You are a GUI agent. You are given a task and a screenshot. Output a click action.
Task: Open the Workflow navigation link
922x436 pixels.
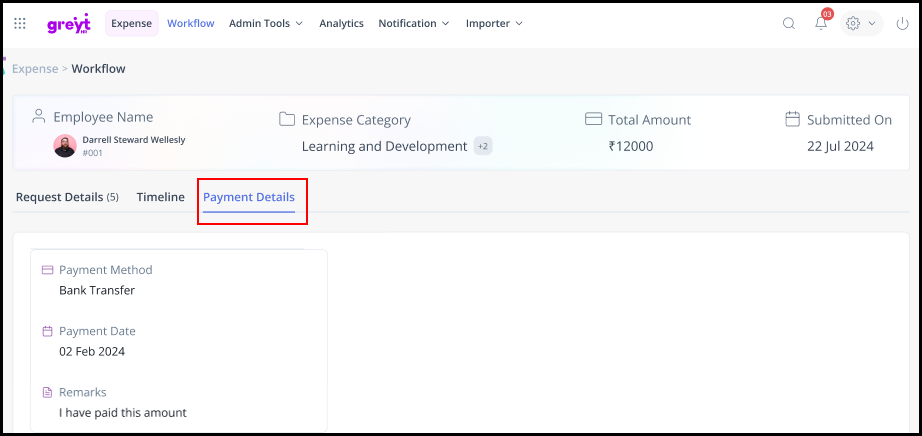pyautogui.click(x=190, y=23)
